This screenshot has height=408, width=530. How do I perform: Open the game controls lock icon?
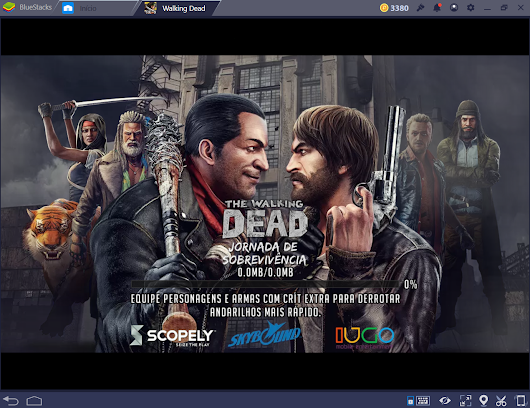click(x=410, y=401)
